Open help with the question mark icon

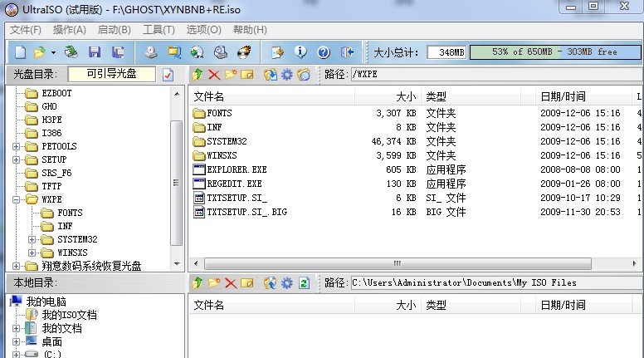324,52
